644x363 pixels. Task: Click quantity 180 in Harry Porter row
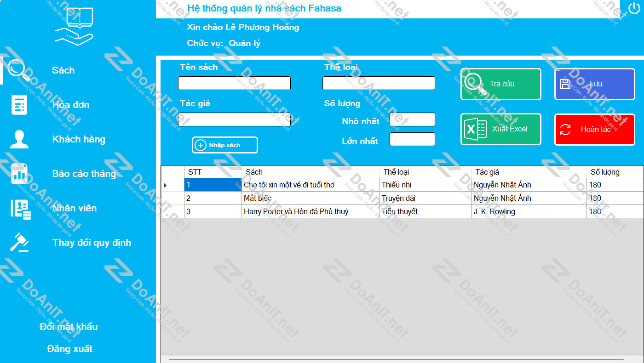click(x=615, y=211)
